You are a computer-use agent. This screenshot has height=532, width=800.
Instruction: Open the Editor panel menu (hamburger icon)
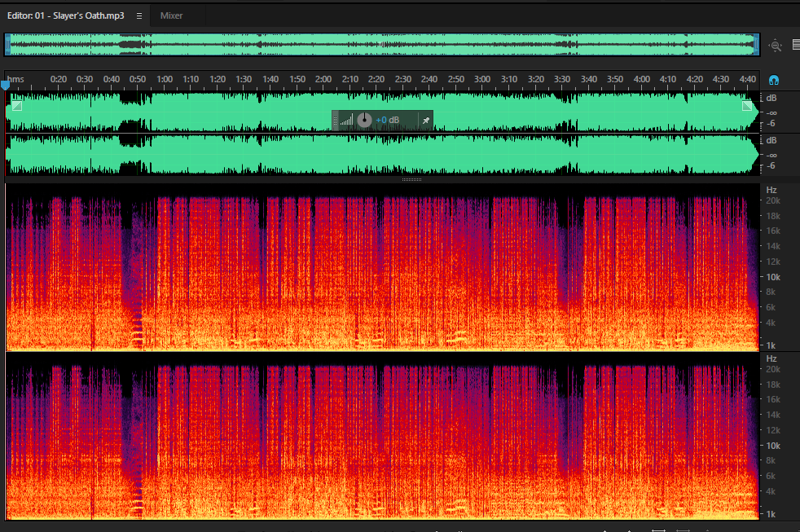coord(138,15)
